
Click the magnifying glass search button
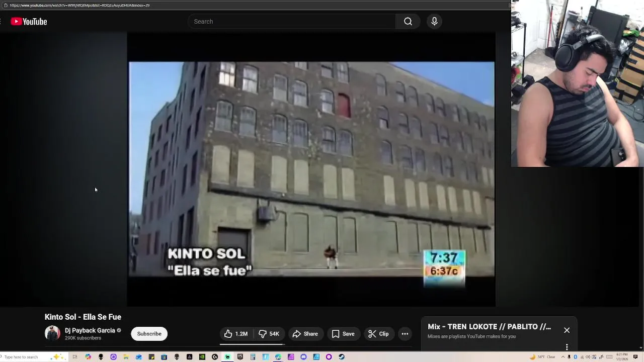(408, 22)
